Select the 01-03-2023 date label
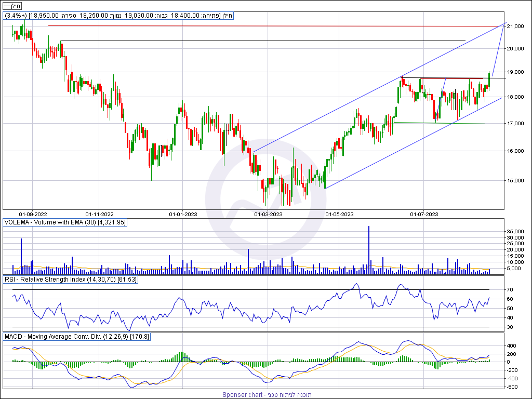The height and width of the screenshot is (399, 532). [268, 214]
